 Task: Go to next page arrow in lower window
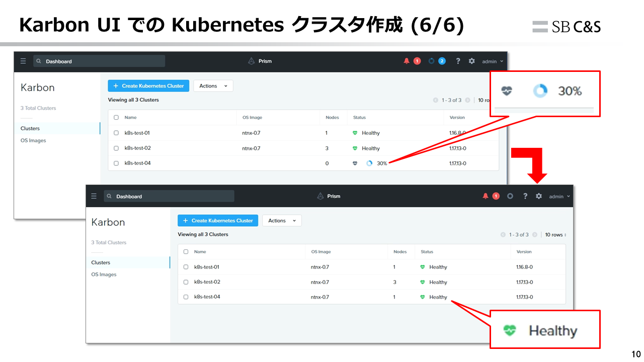pyautogui.click(x=535, y=235)
